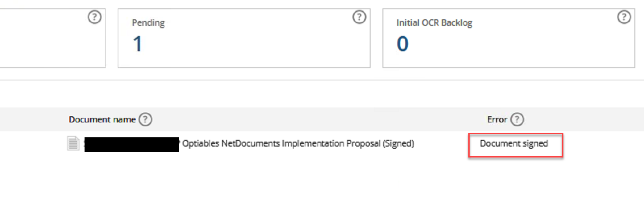
Task: Click the "(Signed)" suffix of the document title
Action: [398, 143]
